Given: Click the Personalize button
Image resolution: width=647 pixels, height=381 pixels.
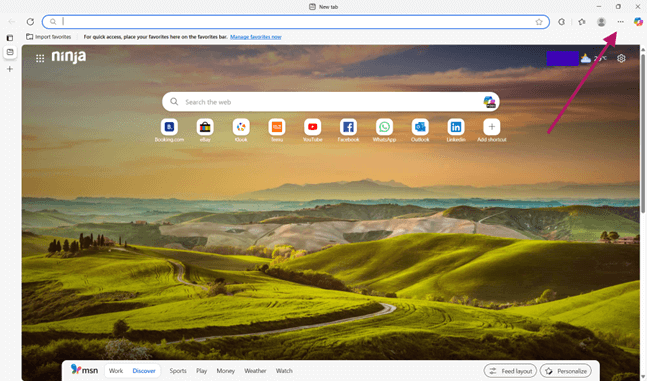Looking at the screenshot, I should [x=565, y=371].
